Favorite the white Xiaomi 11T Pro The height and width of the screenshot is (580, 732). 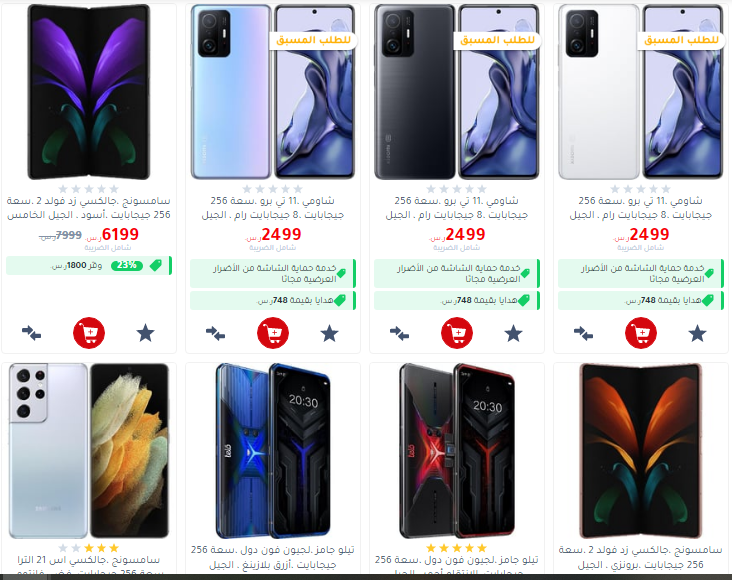697,333
